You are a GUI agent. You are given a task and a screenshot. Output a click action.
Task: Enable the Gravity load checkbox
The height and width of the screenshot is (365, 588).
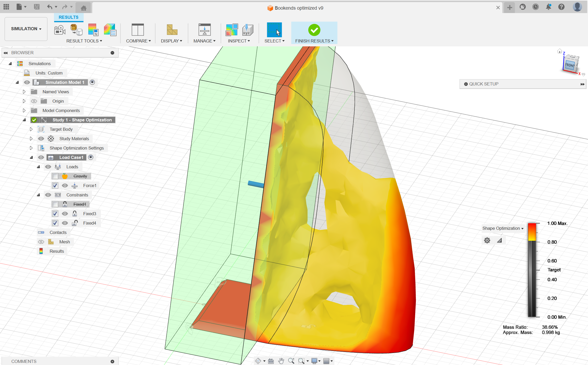[55, 176]
